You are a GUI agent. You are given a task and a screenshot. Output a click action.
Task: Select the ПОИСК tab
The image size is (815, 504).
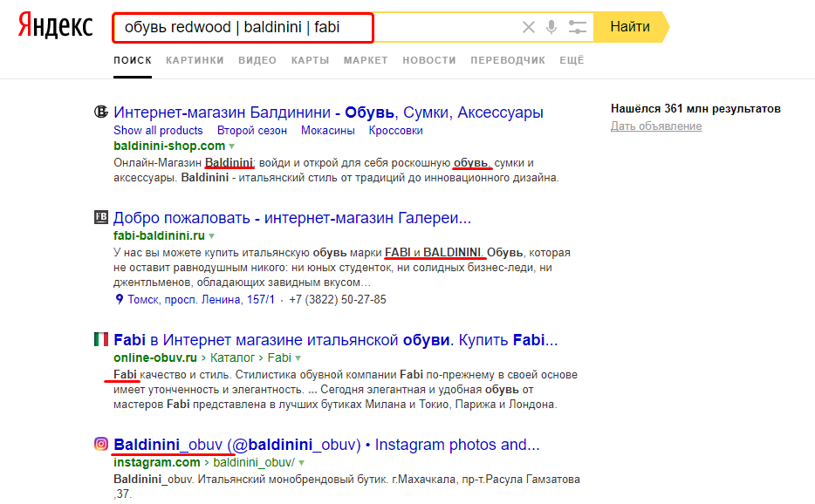click(133, 60)
